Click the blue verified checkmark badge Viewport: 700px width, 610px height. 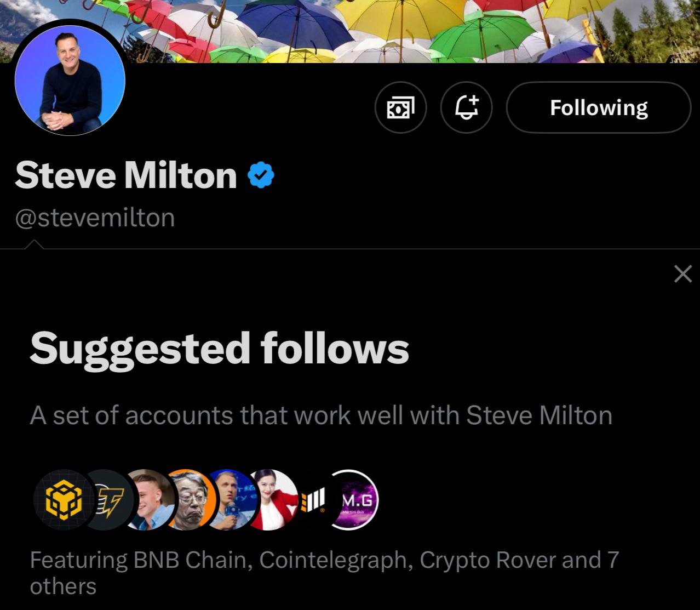(261, 175)
